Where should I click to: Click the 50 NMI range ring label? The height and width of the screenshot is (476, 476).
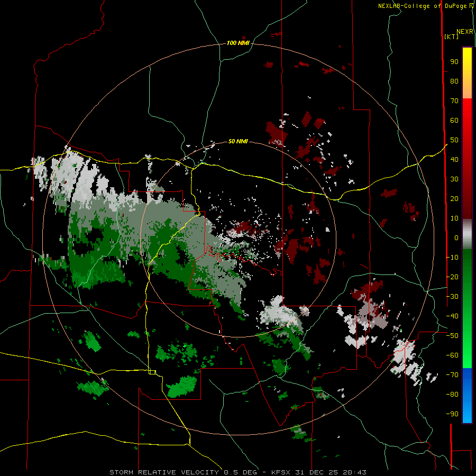(238, 141)
